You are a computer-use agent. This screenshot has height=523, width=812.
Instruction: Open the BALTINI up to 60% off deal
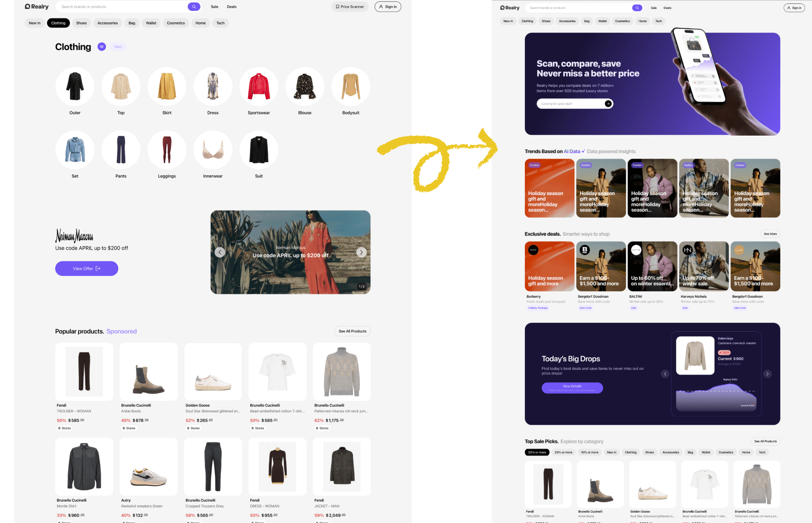pyautogui.click(x=652, y=276)
